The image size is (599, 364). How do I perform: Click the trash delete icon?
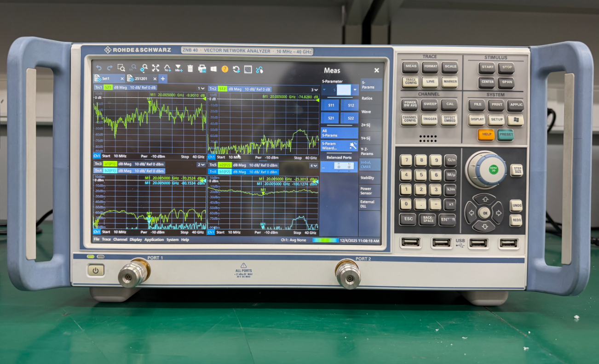click(x=190, y=69)
